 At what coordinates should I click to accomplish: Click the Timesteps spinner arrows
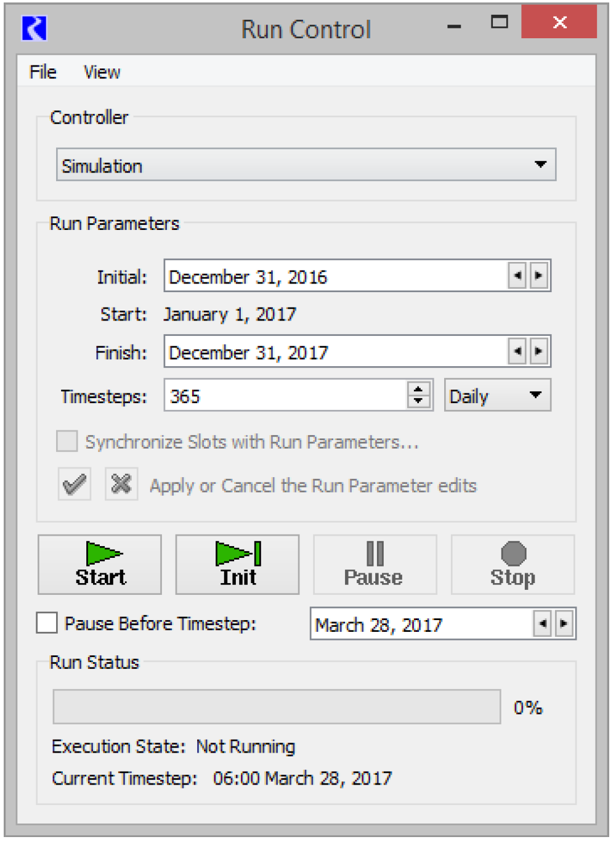pos(418,395)
